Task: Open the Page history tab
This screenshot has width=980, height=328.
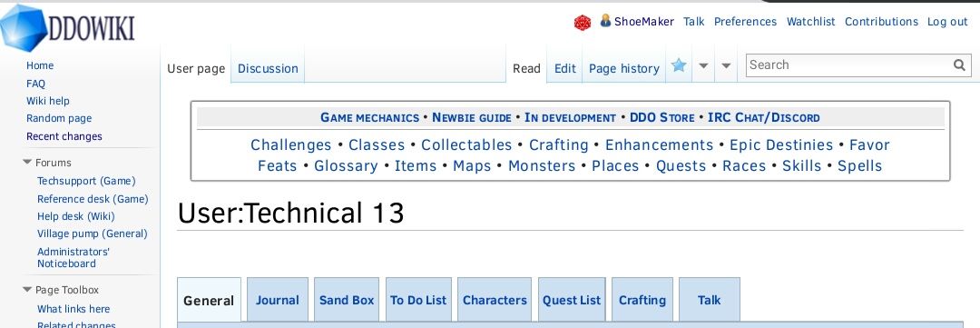Action: pos(623,68)
